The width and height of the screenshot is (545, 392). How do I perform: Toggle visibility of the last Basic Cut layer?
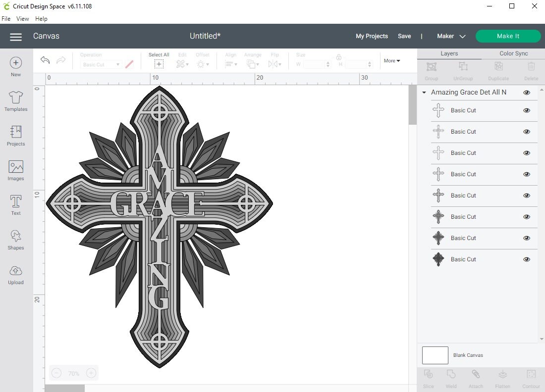click(x=527, y=259)
